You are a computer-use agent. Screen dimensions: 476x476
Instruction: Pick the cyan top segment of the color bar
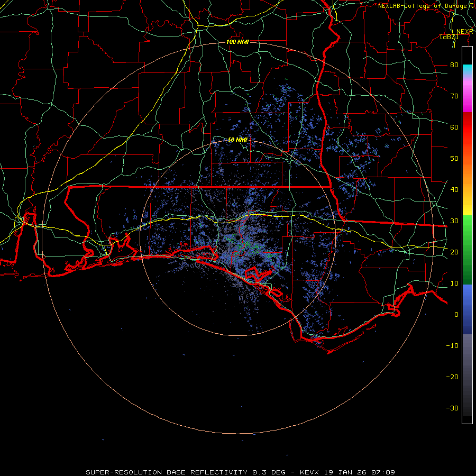click(467, 70)
